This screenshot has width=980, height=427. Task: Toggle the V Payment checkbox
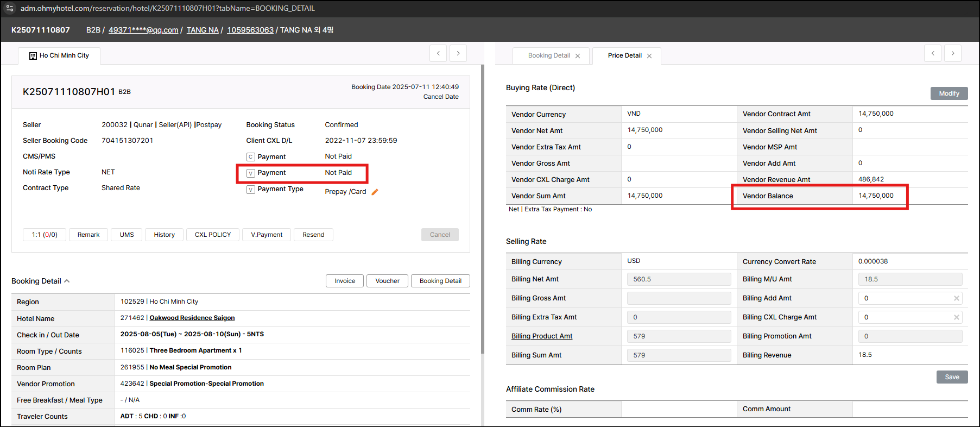[251, 173]
